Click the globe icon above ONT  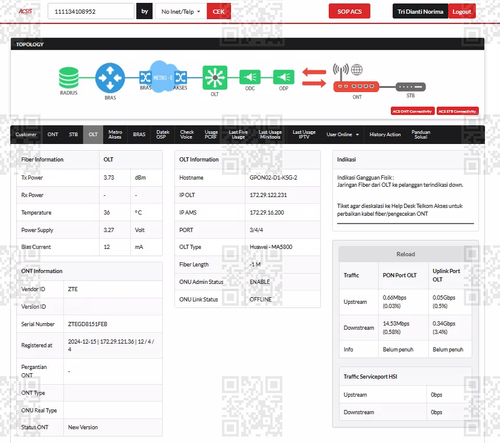pos(357,70)
